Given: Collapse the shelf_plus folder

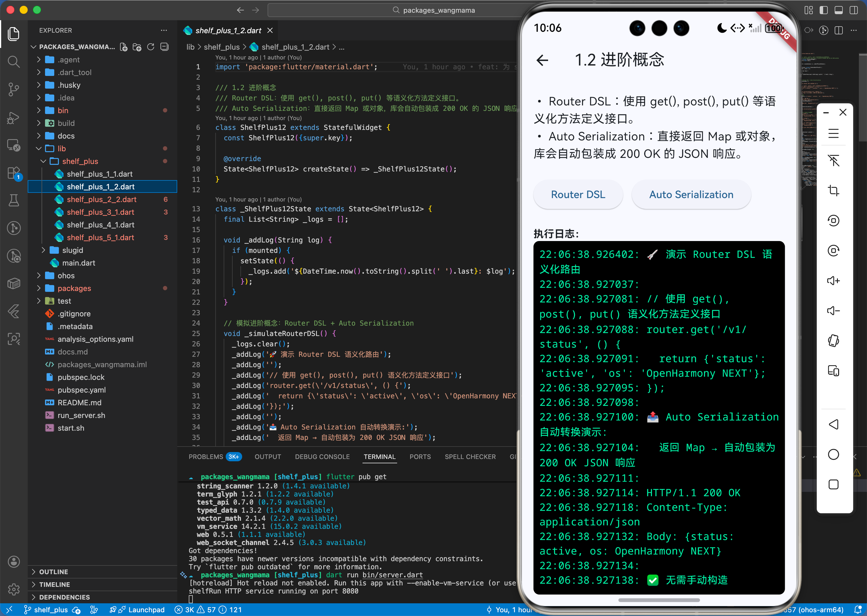Looking at the screenshot, I should pyautogui.click(x=80, y=161).
